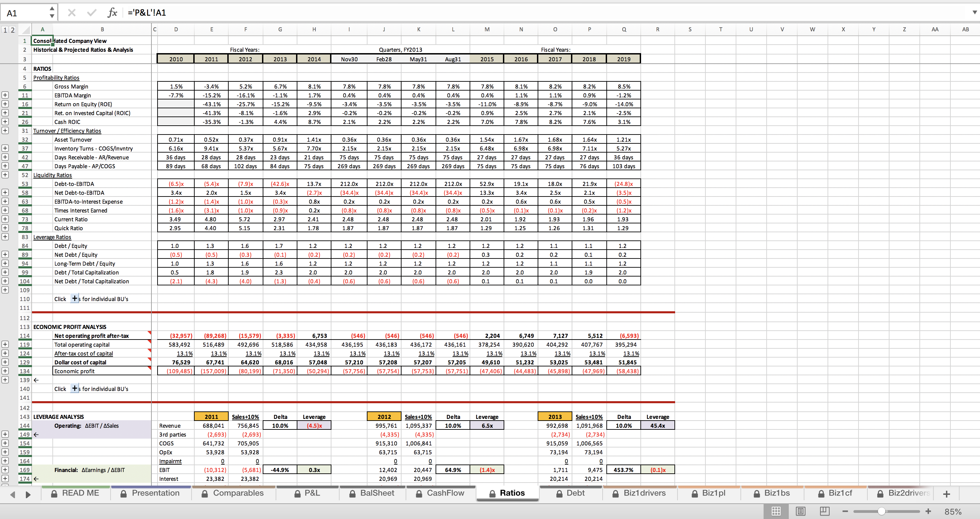
Task: Expand the outline group at row 21
Action: pyautogui.click(x=5, y=113)
